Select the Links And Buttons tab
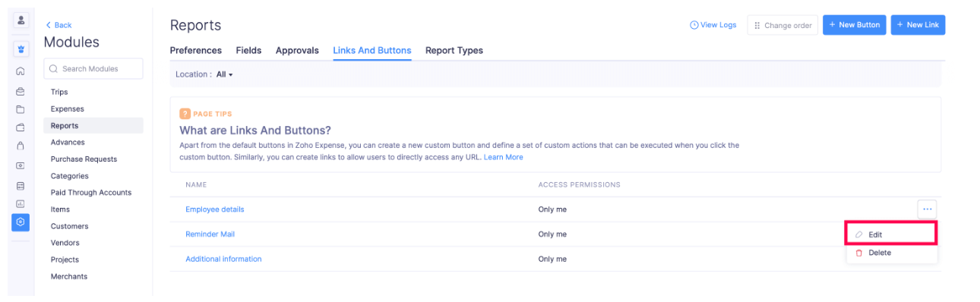This screenshot has width=980, height=302. click(372, 50)
